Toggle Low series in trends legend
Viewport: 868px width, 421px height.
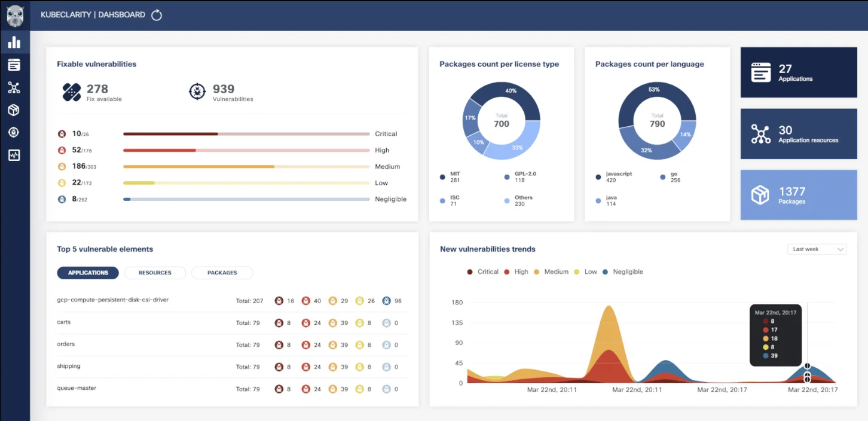click(x=585, y=271)
